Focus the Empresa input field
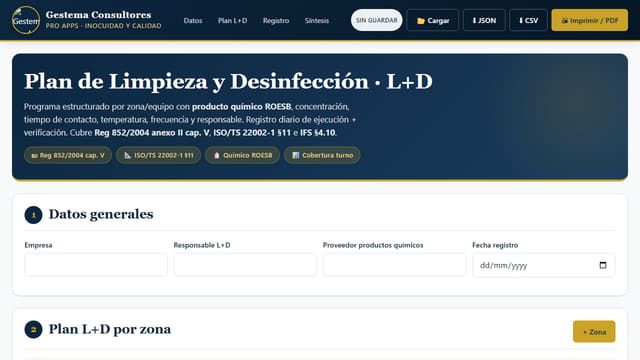Viewport: 640px width, 360px height. point(96,265)
